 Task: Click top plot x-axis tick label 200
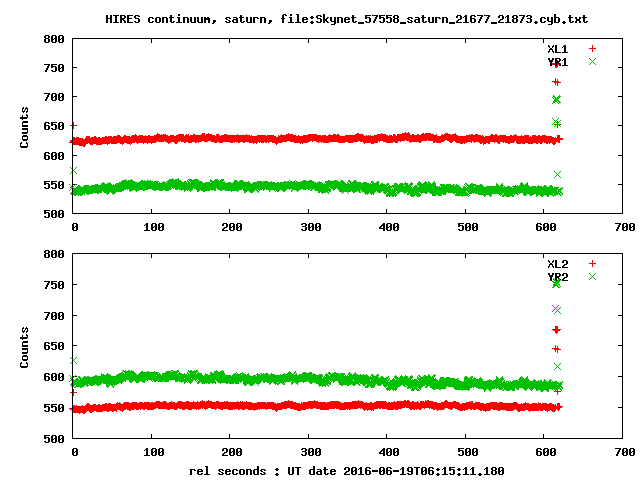point(232,227)
